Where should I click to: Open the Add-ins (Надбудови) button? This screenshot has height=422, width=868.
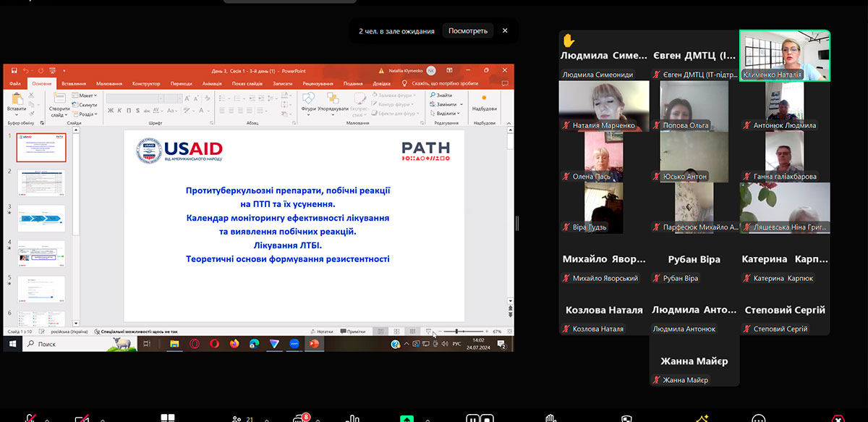[x=484, y=101]
